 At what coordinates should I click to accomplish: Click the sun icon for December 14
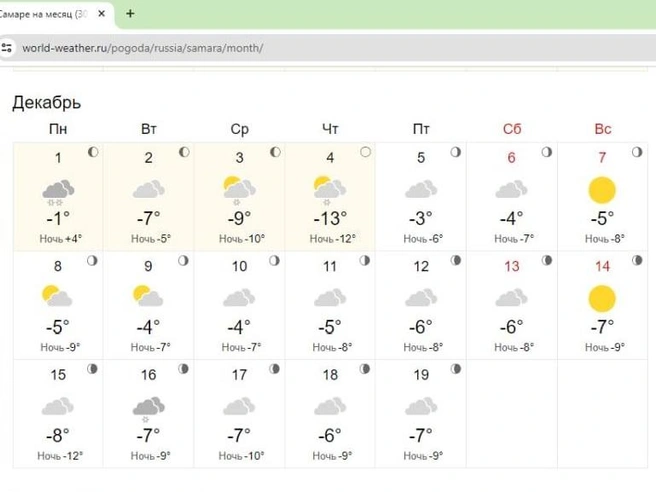(602, 299)
